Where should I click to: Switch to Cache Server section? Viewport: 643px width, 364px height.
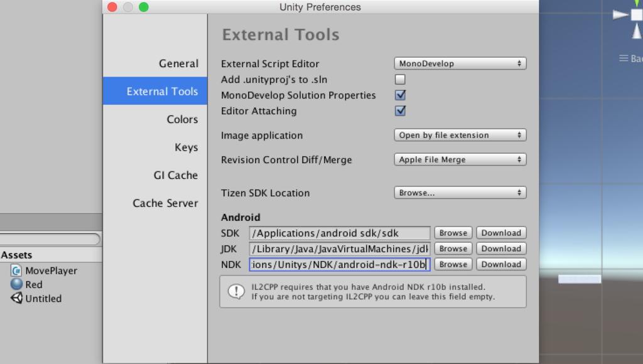click(165, 203)
